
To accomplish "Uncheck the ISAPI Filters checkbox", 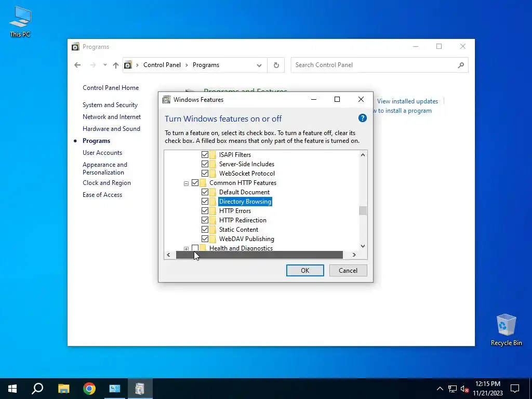I will (205, 155).
